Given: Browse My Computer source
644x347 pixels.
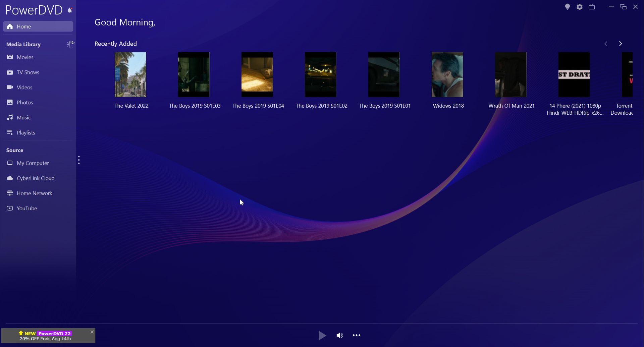Looking at the screenshot, I should click(x=38, y=163).
